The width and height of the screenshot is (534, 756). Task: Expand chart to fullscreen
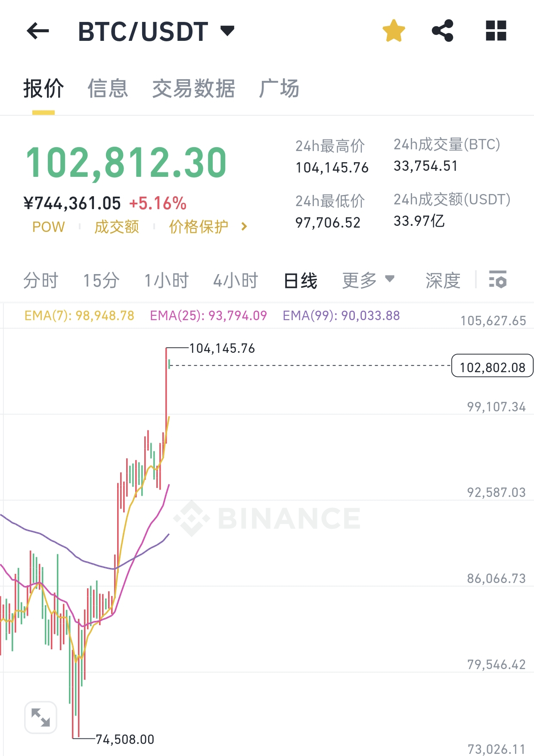[x=41, y=717]
